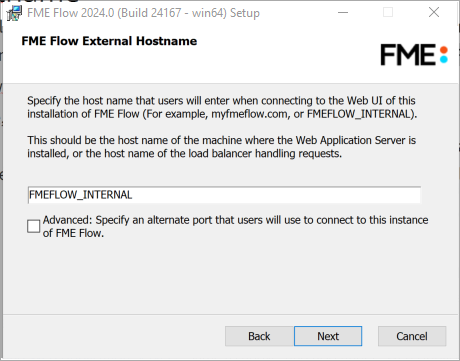Click the 'Specify the host name' instruction paragraph
460x361 pixels.
click(x=222, y=107)
